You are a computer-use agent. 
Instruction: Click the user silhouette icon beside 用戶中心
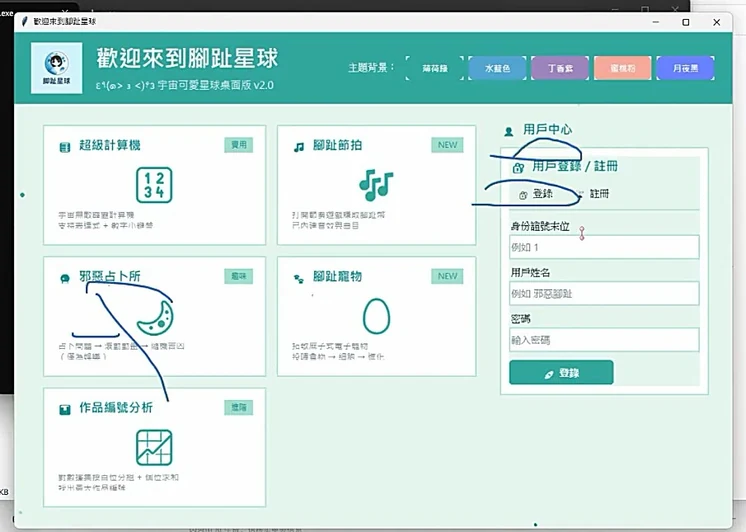(x=509, y=131)
